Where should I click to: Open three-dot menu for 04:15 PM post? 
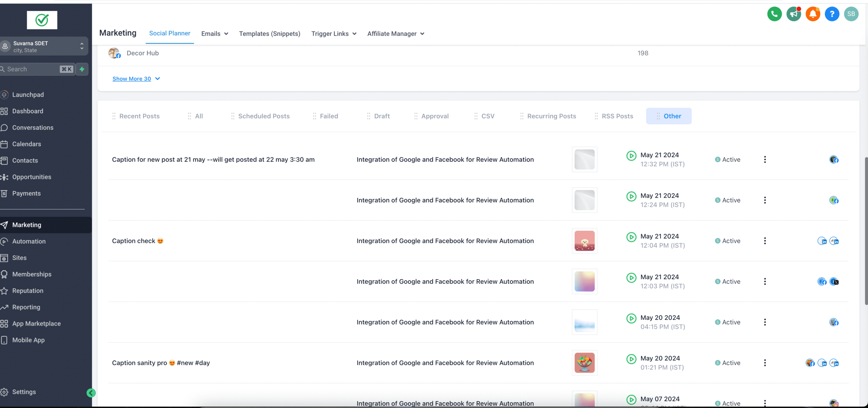pos(765,322)
